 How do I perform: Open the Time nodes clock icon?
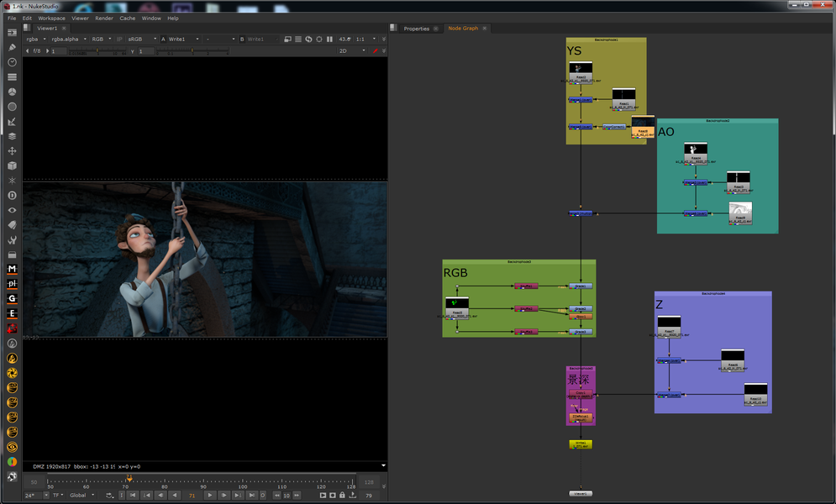pyautogui.click(x=12, y=62)
